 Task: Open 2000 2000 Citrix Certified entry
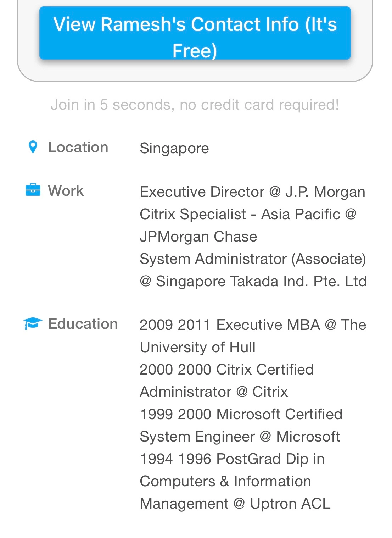click(x=226, y=370)
